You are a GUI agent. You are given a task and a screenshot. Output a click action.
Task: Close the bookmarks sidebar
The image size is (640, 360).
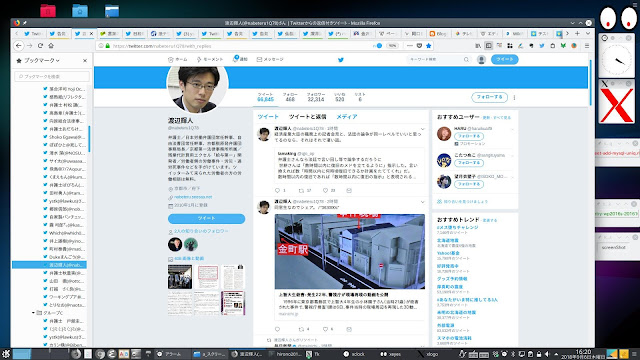[x=85, y=60]
